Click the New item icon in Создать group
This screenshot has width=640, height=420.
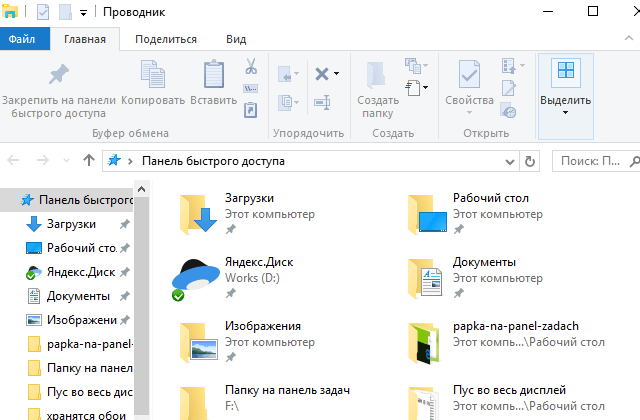[413, 87]
